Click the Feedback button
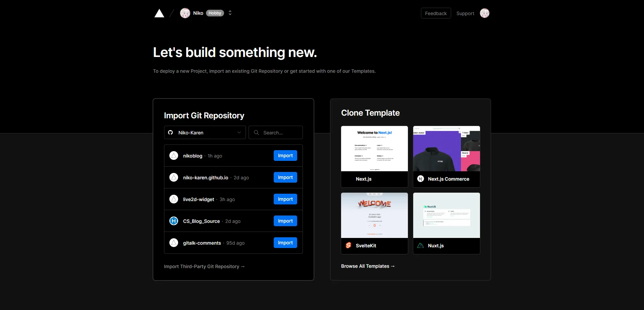 436,13
